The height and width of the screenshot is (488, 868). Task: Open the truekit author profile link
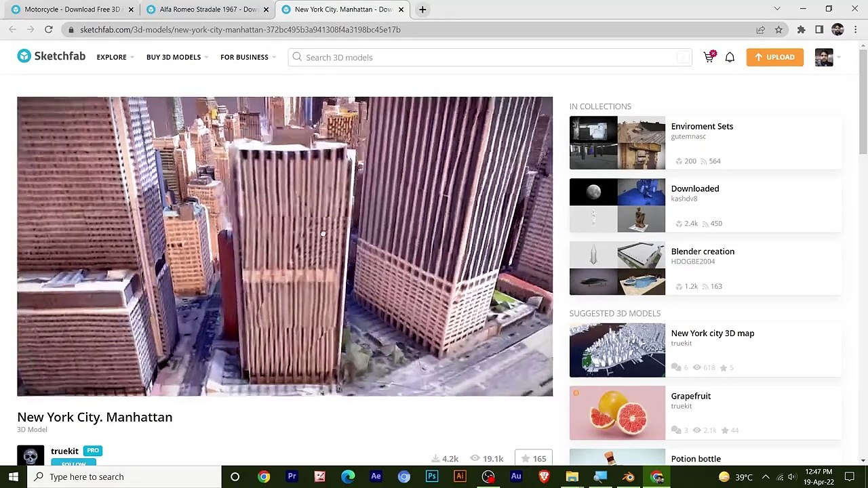(64, 451)
